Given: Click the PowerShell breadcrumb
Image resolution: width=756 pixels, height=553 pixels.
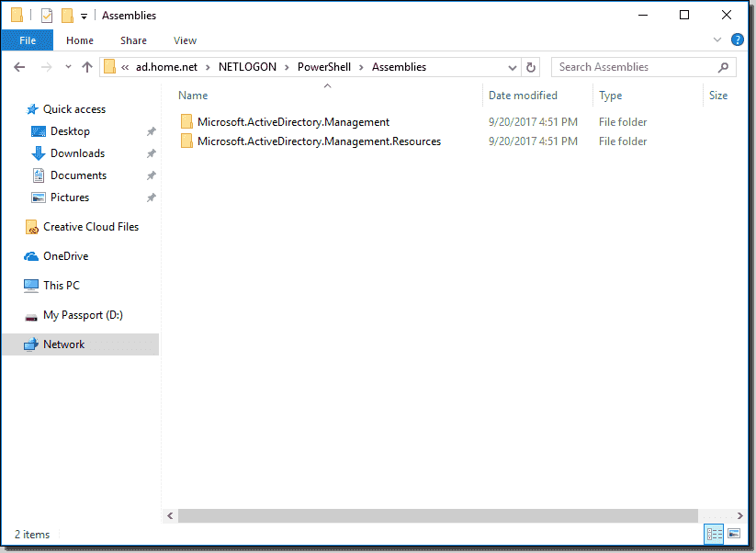Looking at the screenshot, I should [324, 67].
